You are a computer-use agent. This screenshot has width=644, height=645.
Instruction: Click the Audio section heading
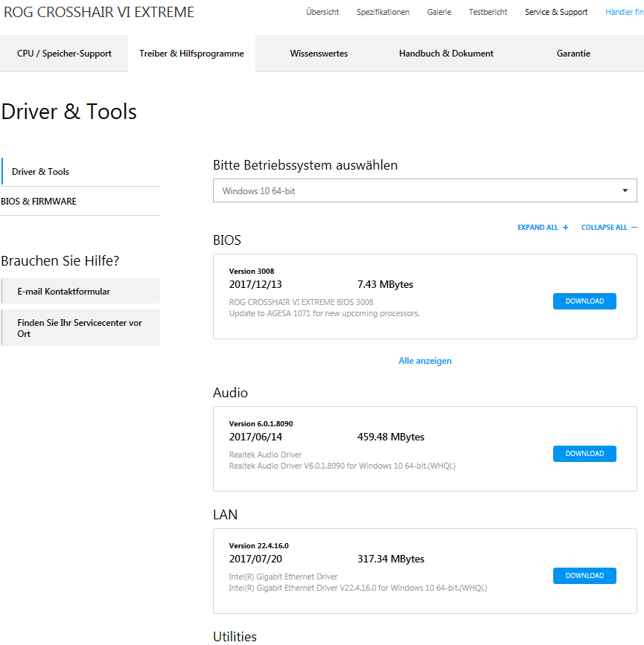[230, 392]
